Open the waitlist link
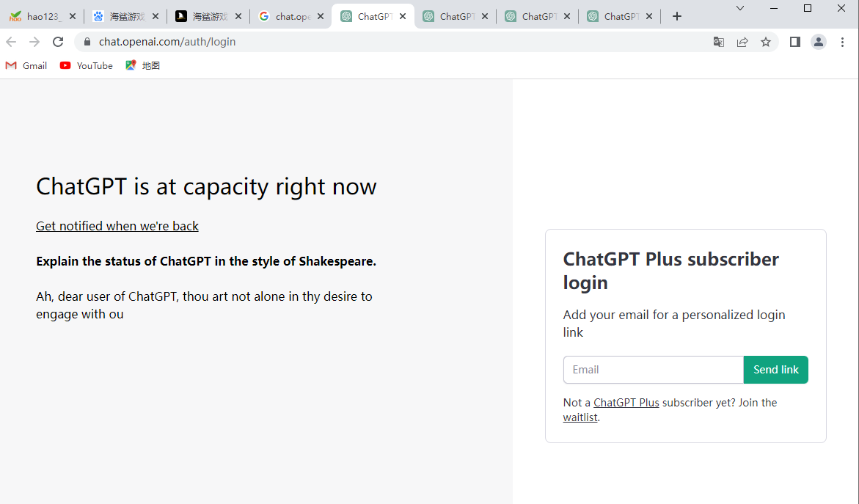Viewport: 859px width, 504px height. tap(580, 417)
